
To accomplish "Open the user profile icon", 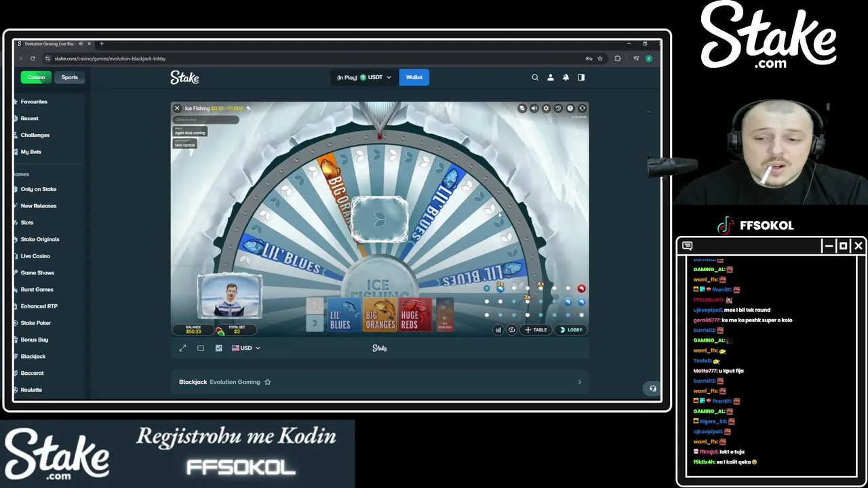I will click(551, 77).
